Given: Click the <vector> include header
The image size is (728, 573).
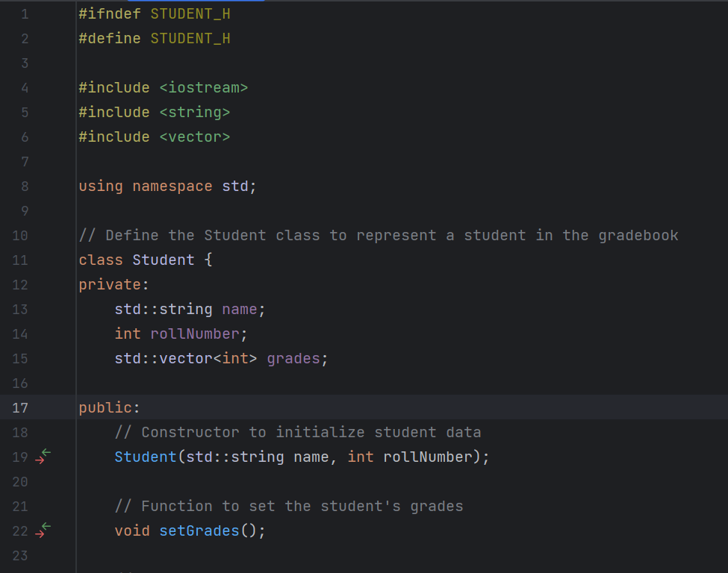Looking at the screenshot, I should tap(195, 137).
